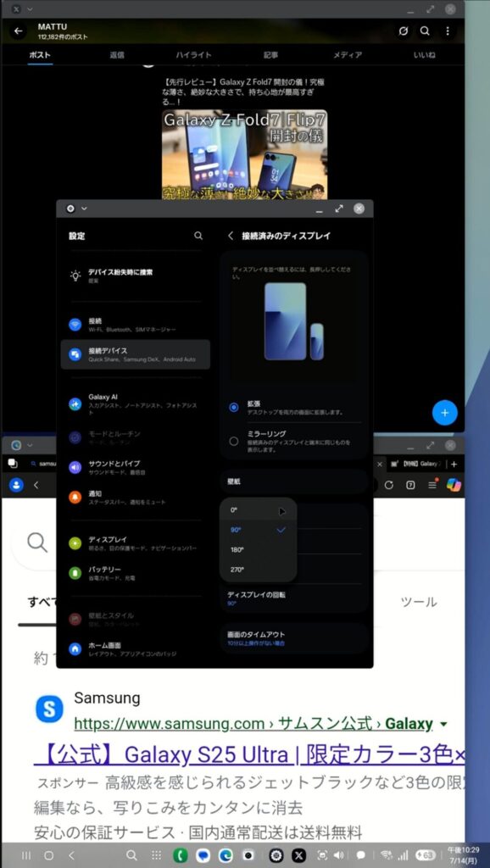Open the バッテリー settings category
The width and height of the screenshot is (490, 868).
coord(135,573)
